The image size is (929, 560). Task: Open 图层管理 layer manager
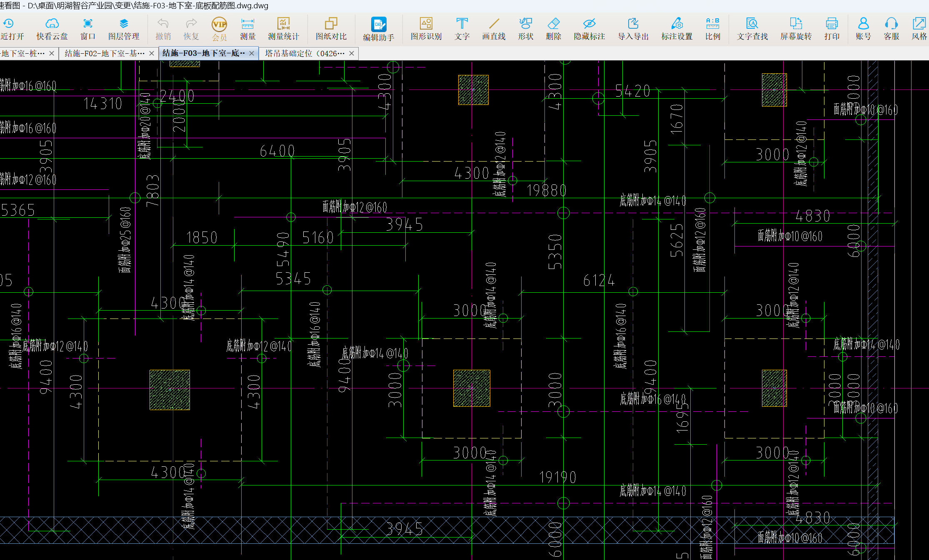124,29
